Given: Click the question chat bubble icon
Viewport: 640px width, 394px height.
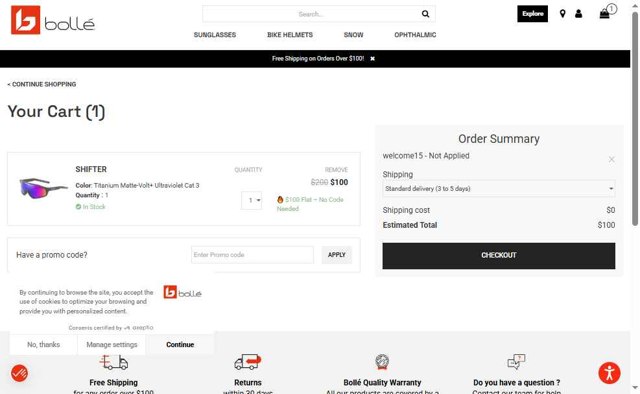Looking at the screenshot, I should pos(516,362).
